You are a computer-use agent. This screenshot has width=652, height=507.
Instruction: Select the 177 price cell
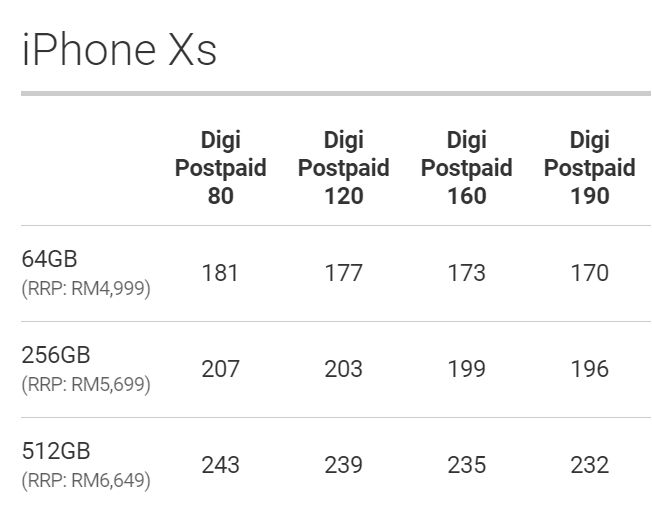click(x=343, y=272)
